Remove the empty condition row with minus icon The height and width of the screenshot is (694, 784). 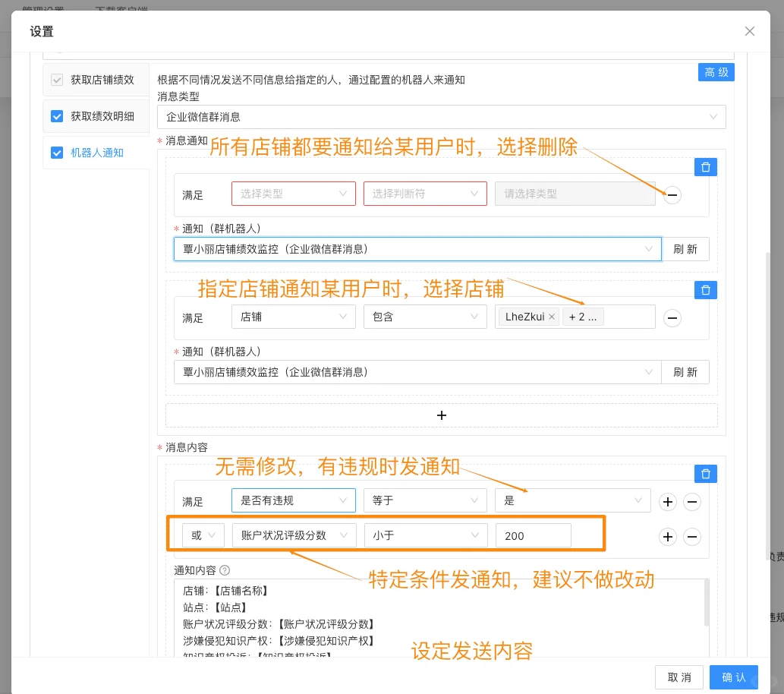coord(672,195)
